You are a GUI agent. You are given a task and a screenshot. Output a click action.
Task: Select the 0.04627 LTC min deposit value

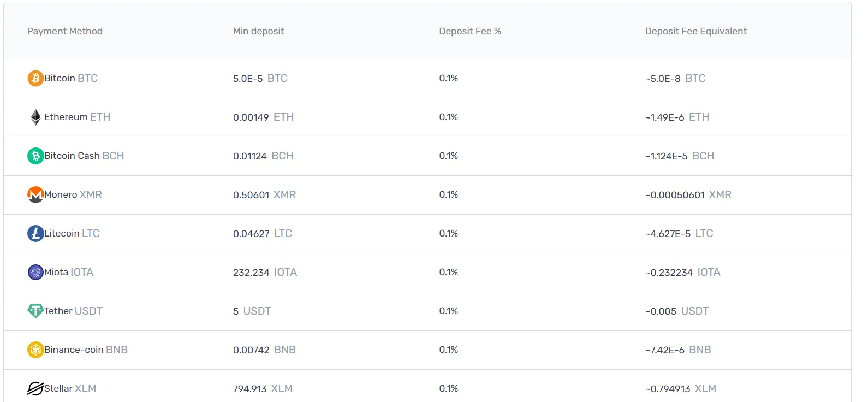263,233
